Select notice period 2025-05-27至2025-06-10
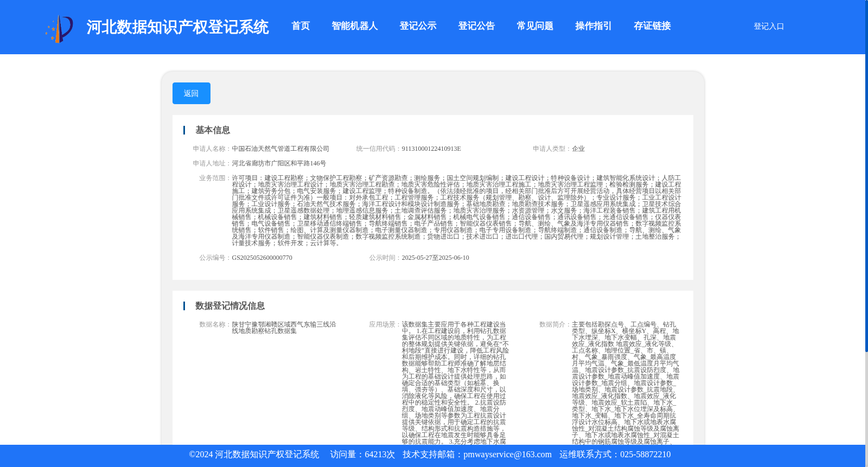Image resolution: width=868 pixels, height=467 pixels. click(x=435, y=258)
